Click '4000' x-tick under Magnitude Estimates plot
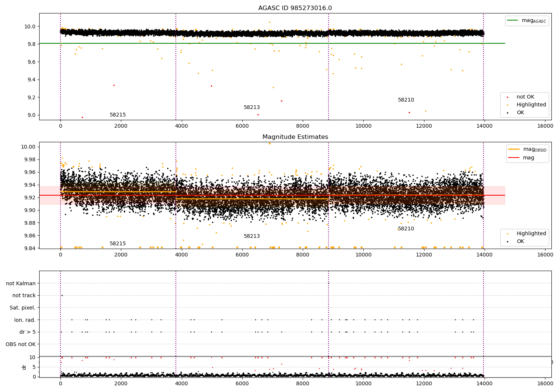Viewport: 560px width, 392px height. point(181,255)
